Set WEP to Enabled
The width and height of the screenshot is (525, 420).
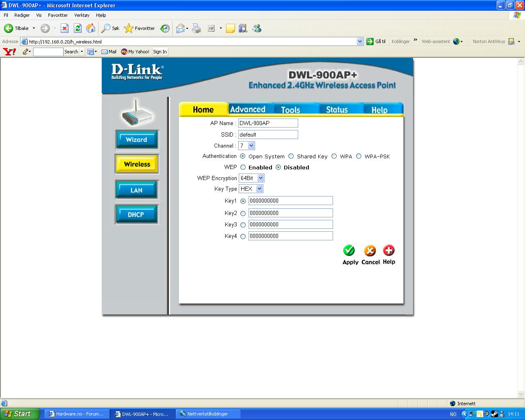point(243,167)
